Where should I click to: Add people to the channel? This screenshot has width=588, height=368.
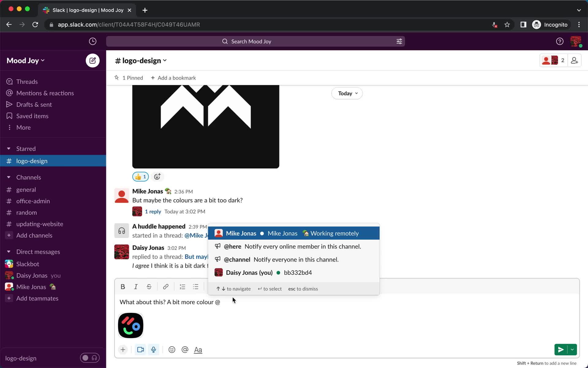click(575, 60)
